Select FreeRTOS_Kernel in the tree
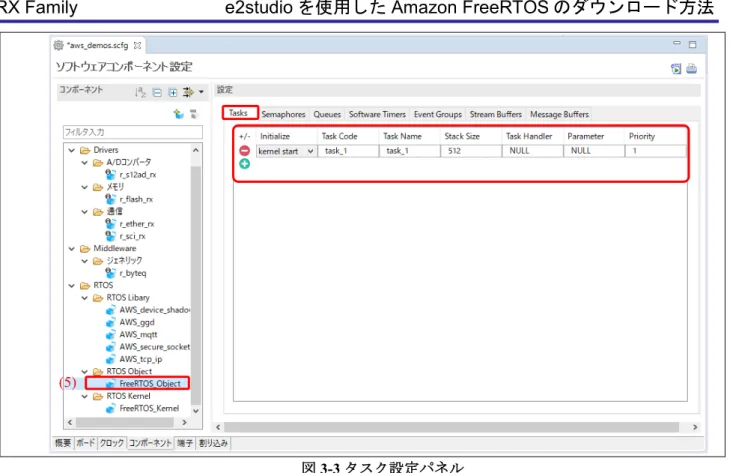730x473 pixels. (149, 408)
